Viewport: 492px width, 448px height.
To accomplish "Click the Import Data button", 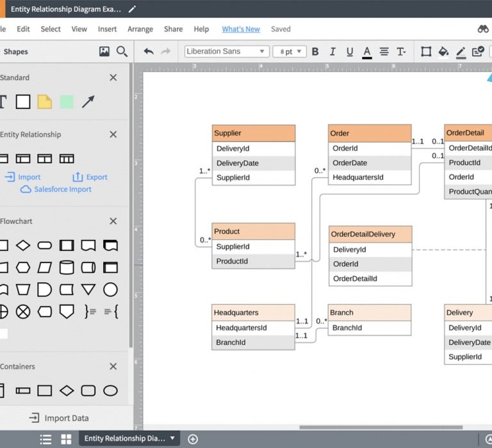I will (60, 418).
